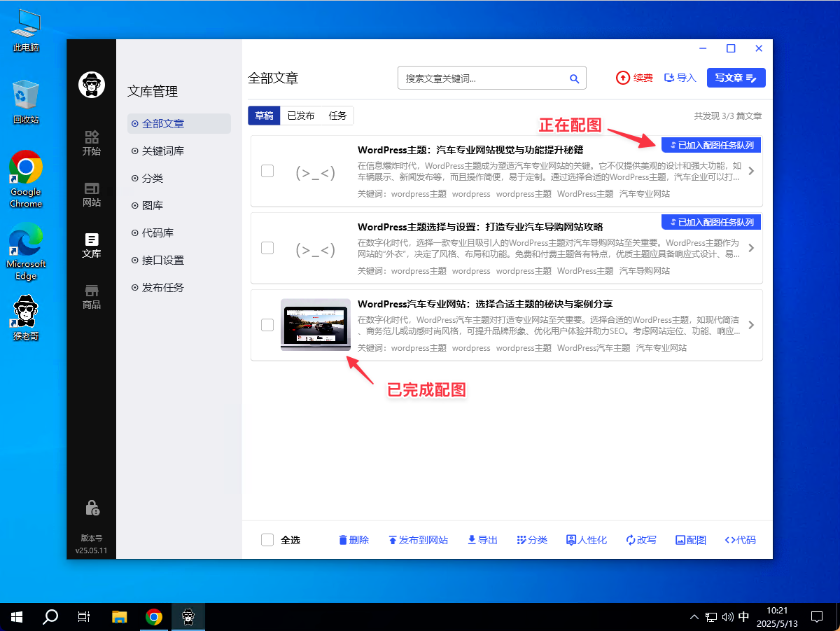Expand the 打造专业汽车导购网站攻略 article chevron
Viewport: 840px width, 631px height.
(751, 248)
